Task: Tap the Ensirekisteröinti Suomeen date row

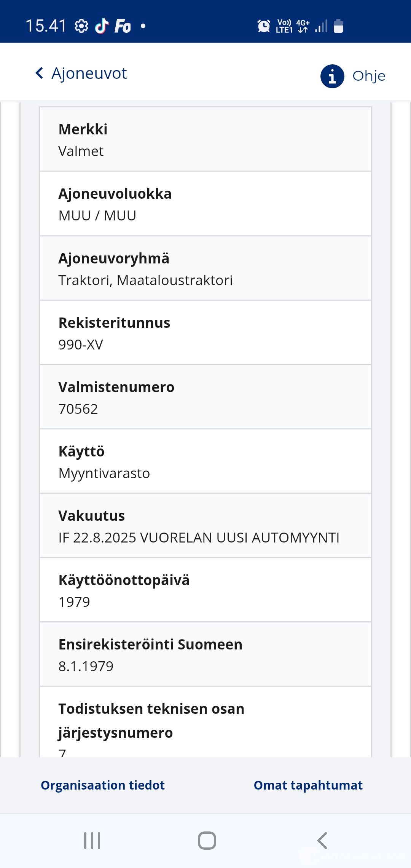Action: point(205,654)
